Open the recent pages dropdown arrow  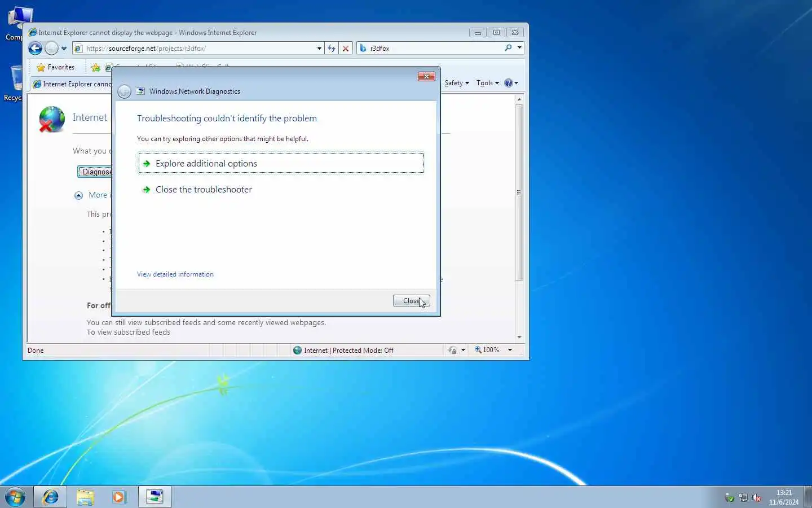tap(64, 49)
